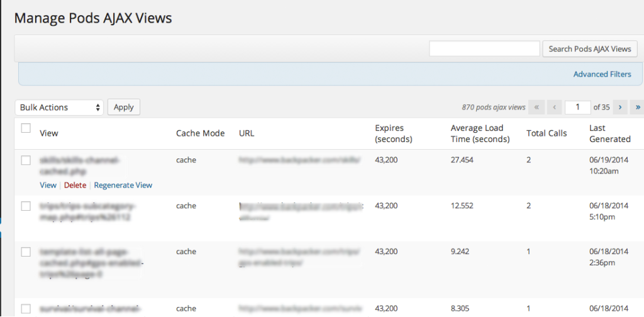This screenshot has width=644, height=317.
Task: Click the blurred view name in 9.242 row
Action: pos(91,263)
